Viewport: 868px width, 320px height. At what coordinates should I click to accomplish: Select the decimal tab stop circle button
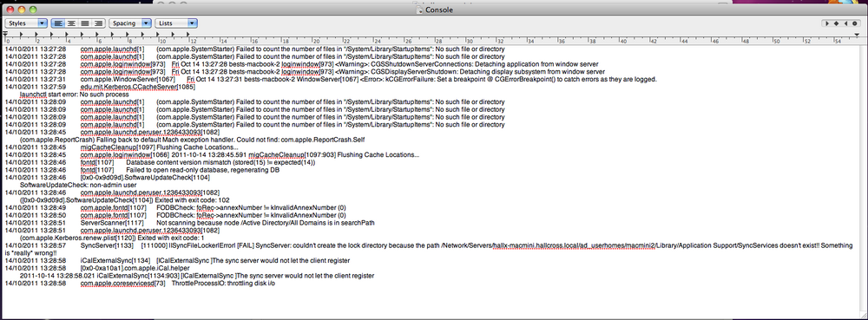click(855, 23)
